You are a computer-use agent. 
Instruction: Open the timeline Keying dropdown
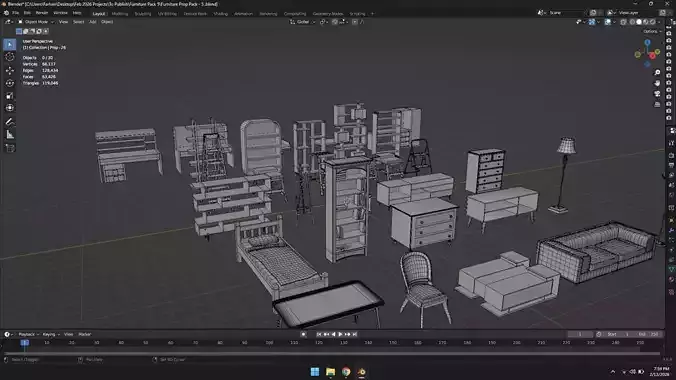[51, 334]
